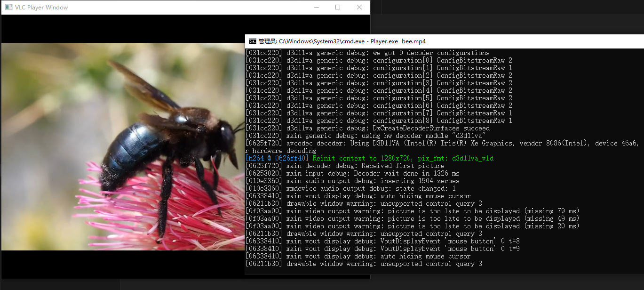Image resolution: width=644 pixels, height=290 pixels.
Task: Click the VLC Player Window title bar icon
Action: pos(8,8)
